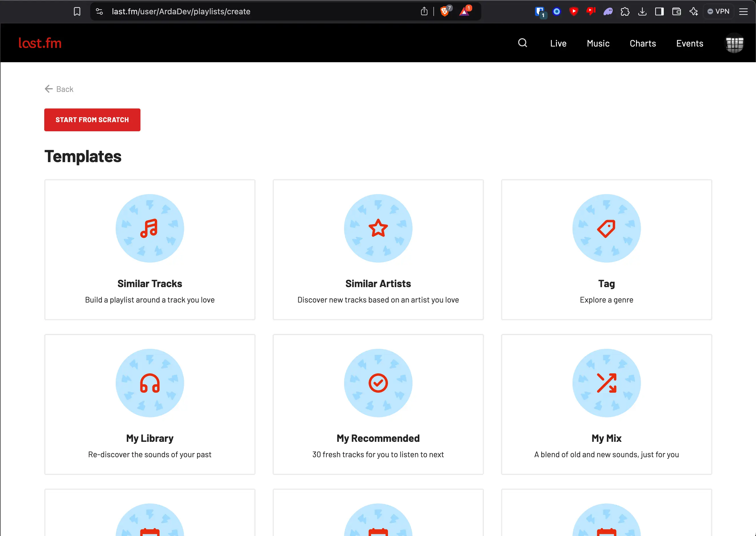
Task: Select the My Mix shuffle template
Action: [x=606, y=404]
